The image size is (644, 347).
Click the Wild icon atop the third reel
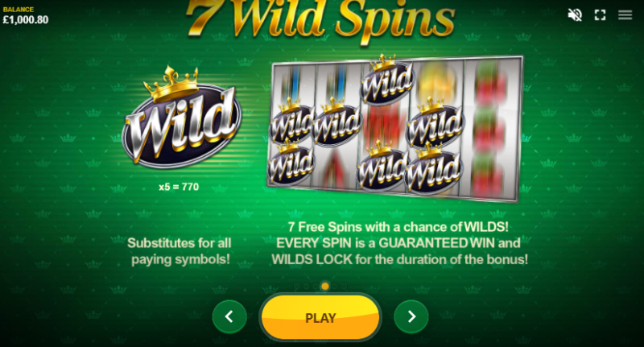tap(387, 80)
